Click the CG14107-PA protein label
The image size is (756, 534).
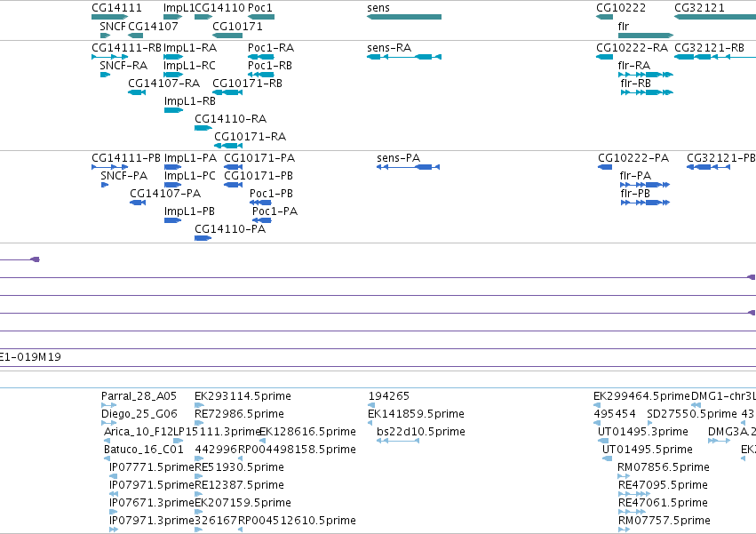(165, 194)
